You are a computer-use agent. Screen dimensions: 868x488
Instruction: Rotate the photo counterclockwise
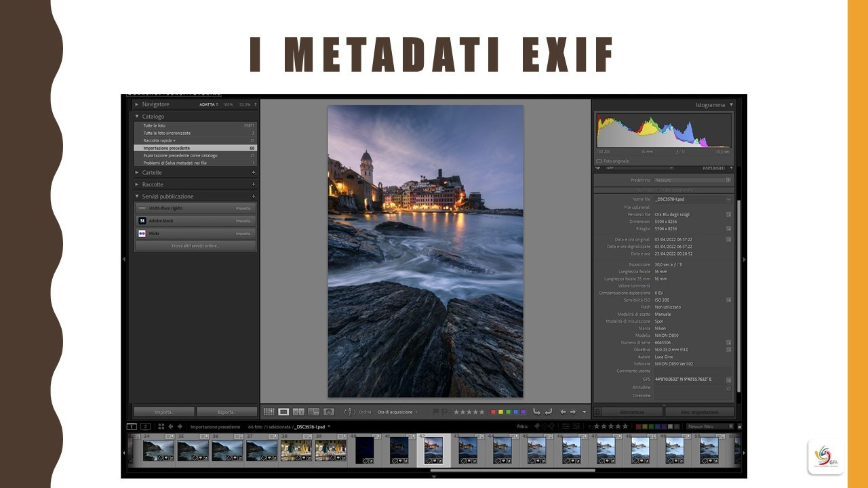pyautogui.click(x=536, y=411)
